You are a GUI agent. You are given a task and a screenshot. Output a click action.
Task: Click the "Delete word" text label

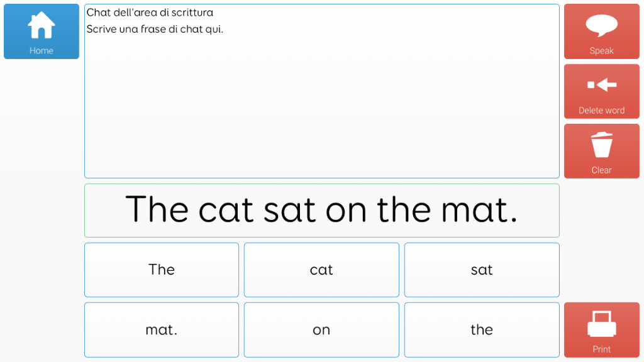(601, 111)
